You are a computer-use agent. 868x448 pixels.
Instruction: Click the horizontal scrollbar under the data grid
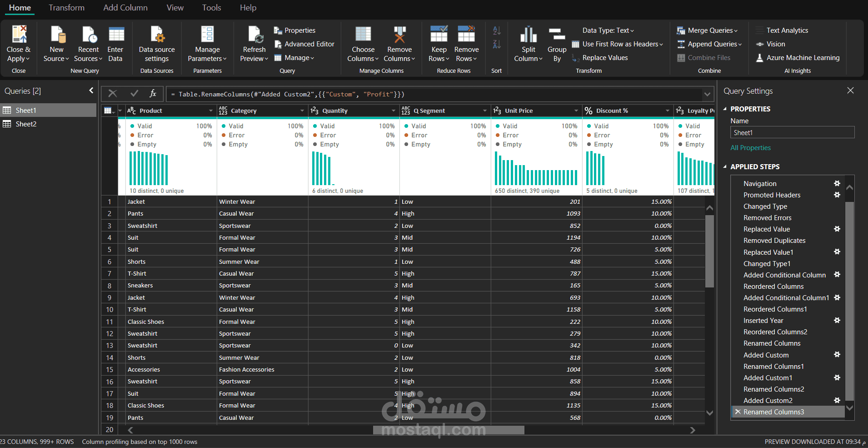pyautogui.click(x=448, y=430)
